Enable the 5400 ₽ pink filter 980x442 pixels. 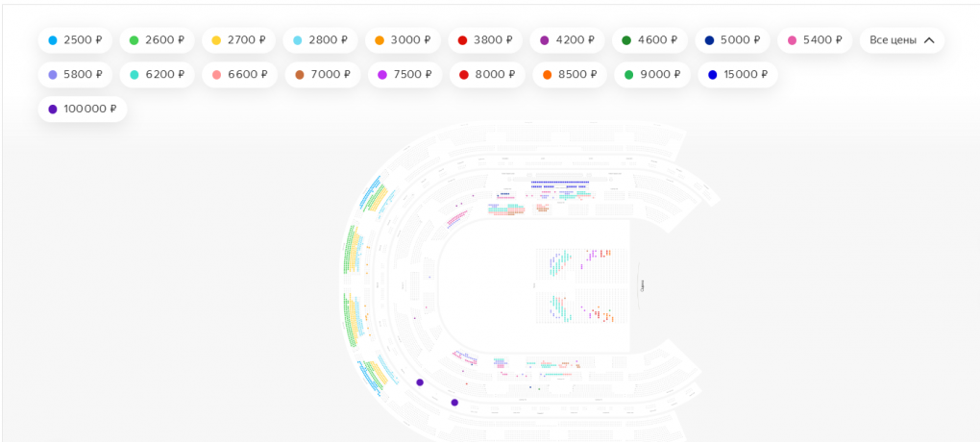813,40
